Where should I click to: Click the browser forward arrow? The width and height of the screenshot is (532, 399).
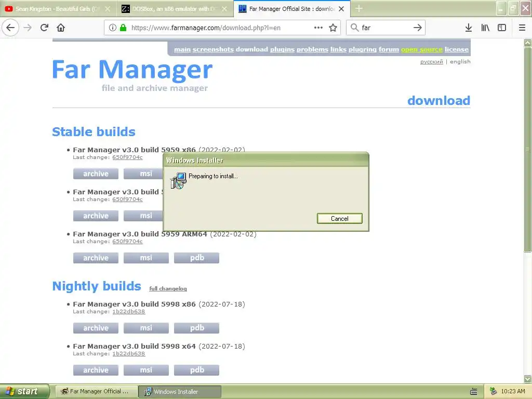[28, 28]
